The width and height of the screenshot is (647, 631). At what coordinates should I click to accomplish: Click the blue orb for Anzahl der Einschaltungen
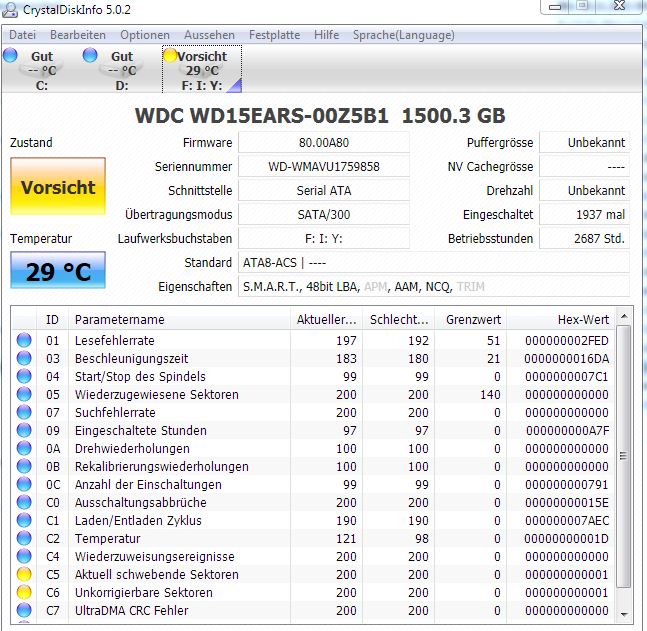(24, 484)
